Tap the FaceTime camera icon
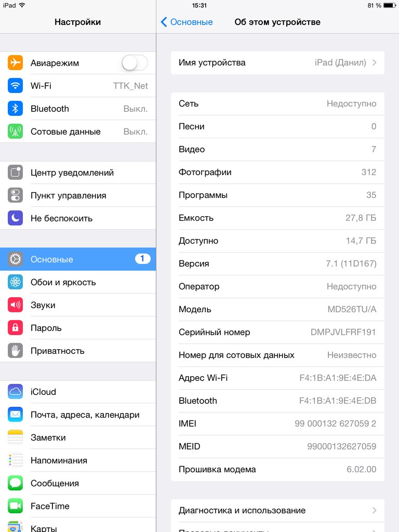Image resolution: width=399 pixels, height=532 pixels. pyautogui.click(x=15, y=506)
